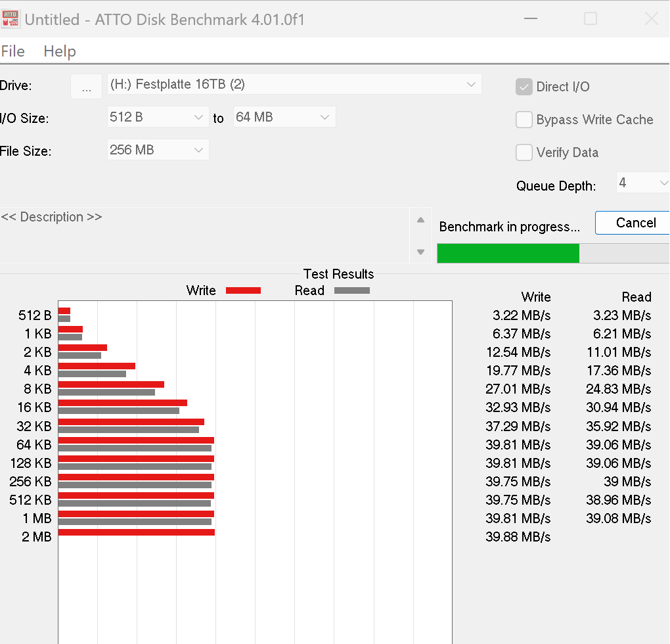Open the File Size 256 MB dropdown
The width and height of the screenshot is (670, 644).
[158, 150]
